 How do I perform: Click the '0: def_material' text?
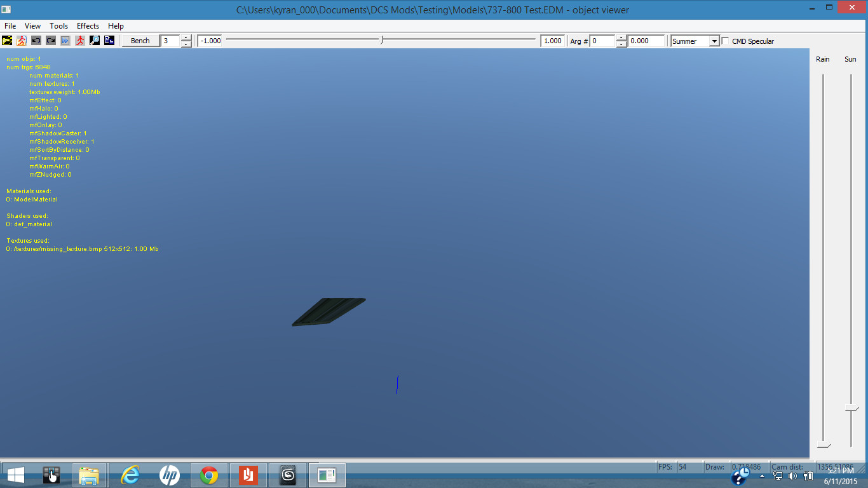29,224
